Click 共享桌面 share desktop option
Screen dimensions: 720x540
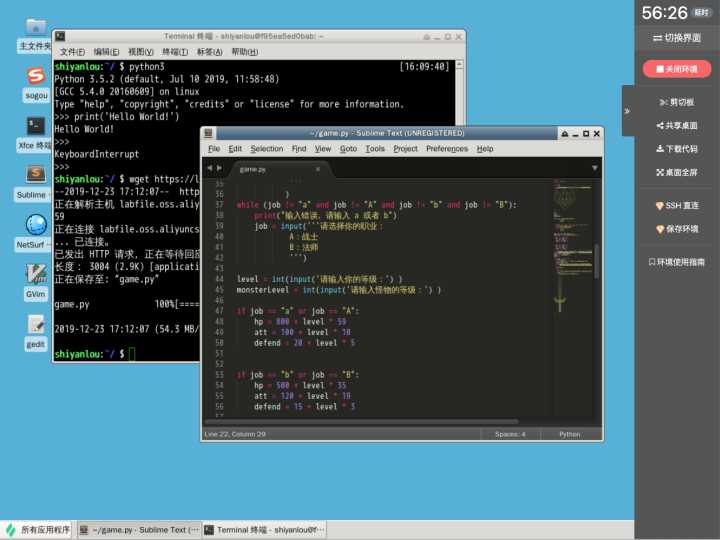click(677, 126)
